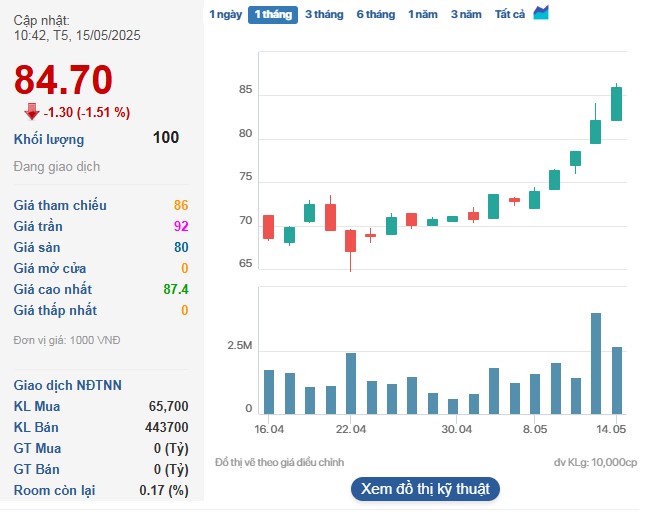Image resolution: width=667 pixels, height=518 pixels.
Task: Choose the 6 tháng time range
Action: point(375,14)
